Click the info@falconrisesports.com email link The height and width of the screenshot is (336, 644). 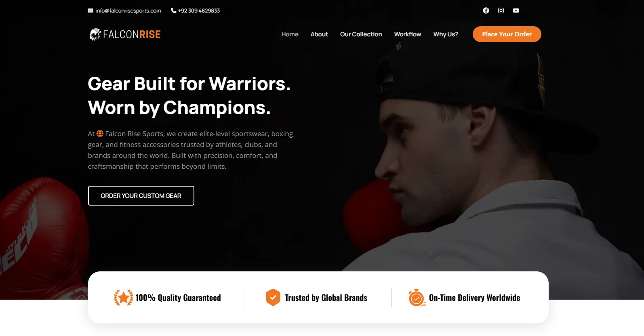click(x=128, y=10)
